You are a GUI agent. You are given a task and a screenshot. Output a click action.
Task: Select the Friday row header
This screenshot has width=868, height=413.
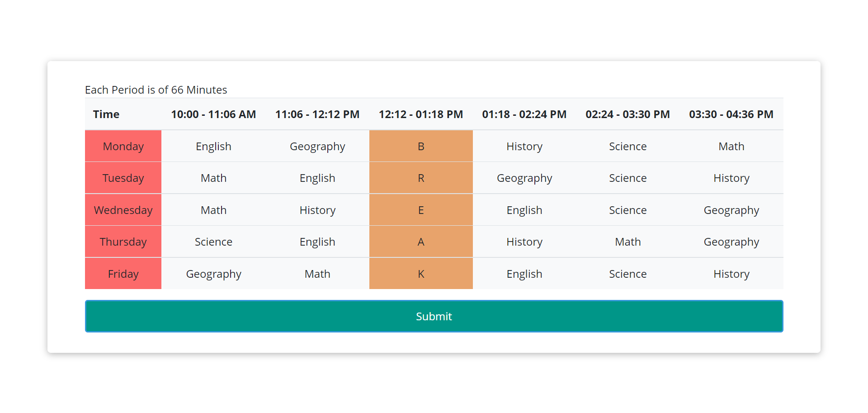click(x=123, y=274)
